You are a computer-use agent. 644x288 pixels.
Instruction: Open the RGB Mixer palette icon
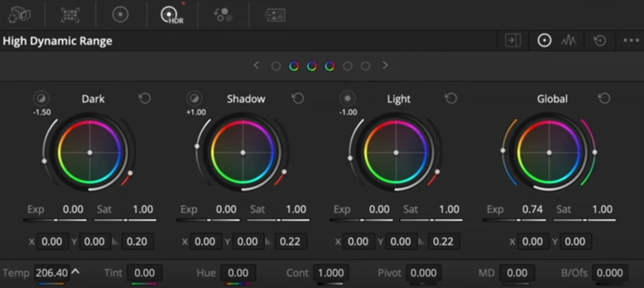[x=223, y=15]
